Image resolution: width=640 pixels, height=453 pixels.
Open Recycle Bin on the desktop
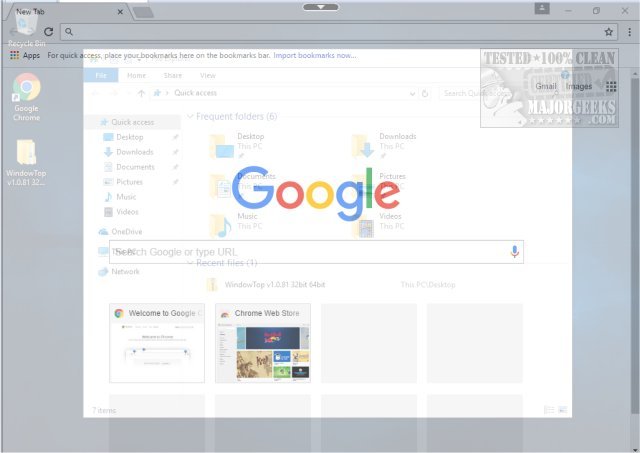25,29
